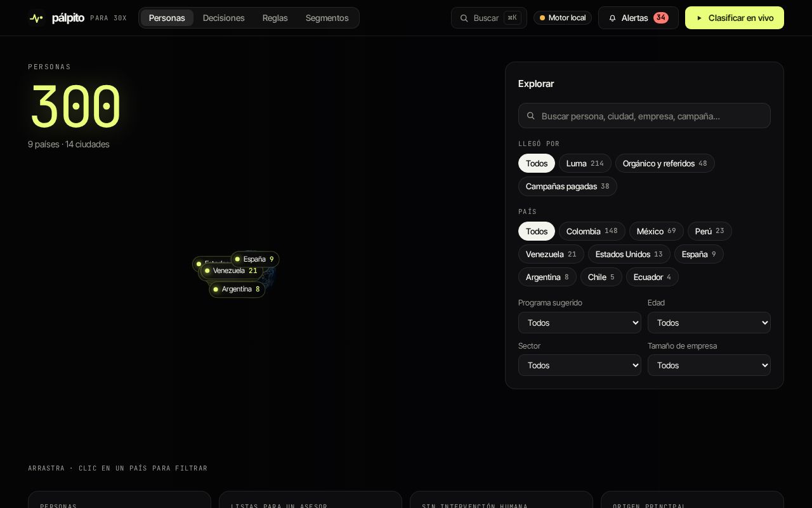The width and height of the screenshot is (812, 508).
Task: Click the Venezuela 21 globe label
Action: [x=232, y=271]
